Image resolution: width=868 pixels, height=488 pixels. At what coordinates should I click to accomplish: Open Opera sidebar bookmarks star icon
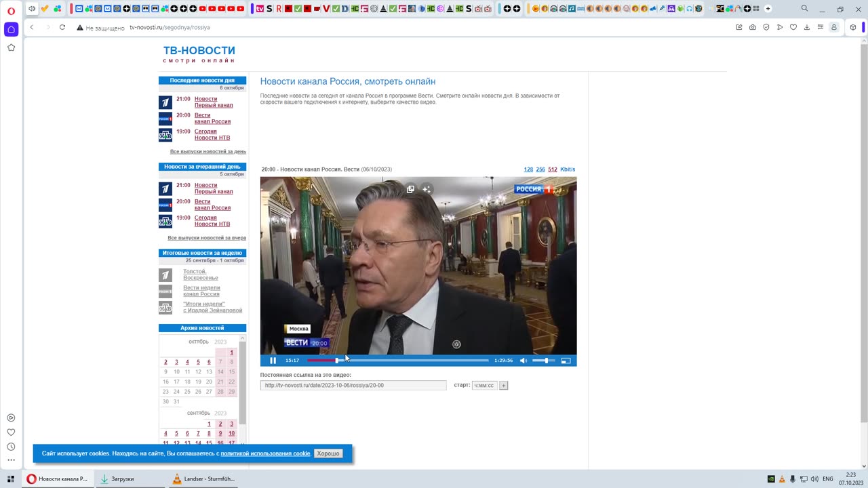pyautogui.click(x=11, y=47)
